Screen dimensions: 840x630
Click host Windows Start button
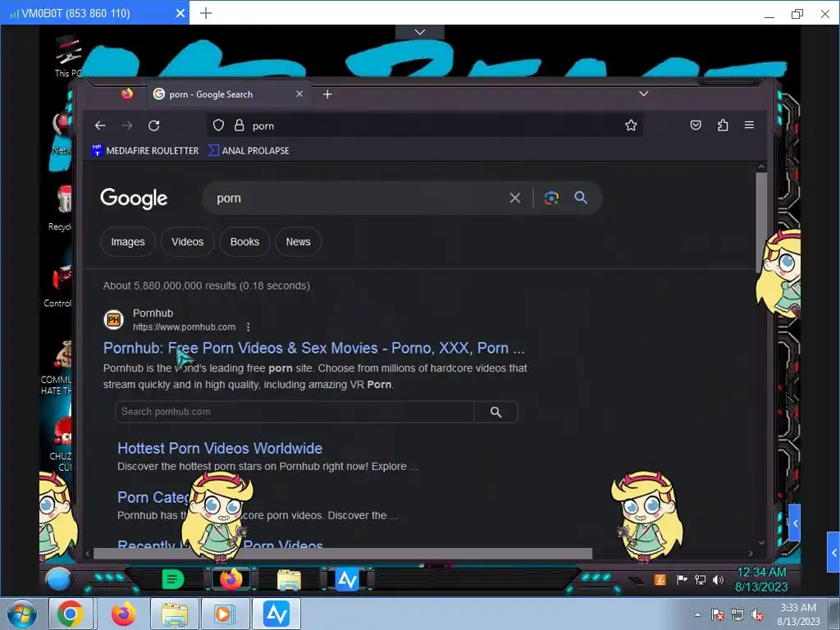(21, 614)
